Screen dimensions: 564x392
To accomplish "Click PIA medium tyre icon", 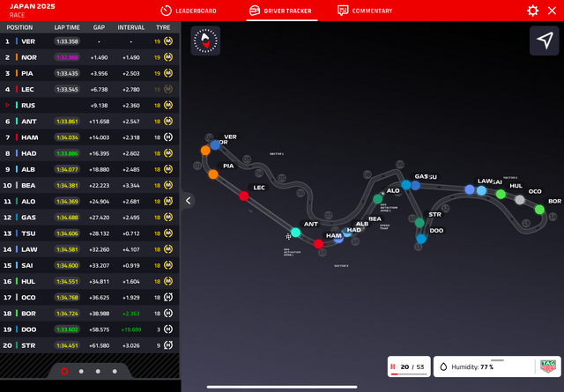I will [x=168, y=73].
